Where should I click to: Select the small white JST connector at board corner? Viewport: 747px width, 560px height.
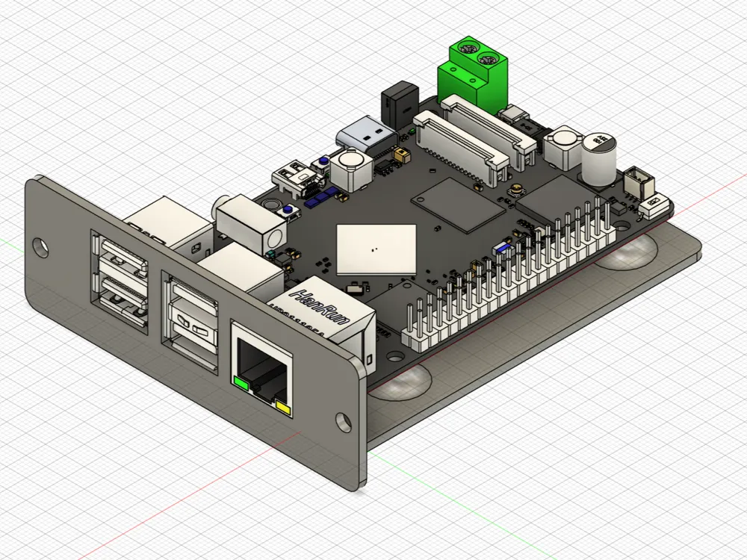(639, 182)
